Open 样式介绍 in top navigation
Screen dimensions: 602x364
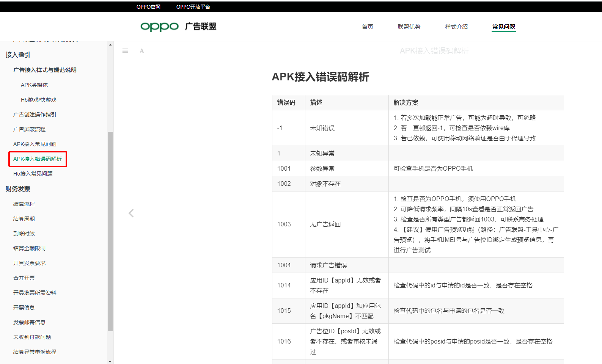pos(456,27)
